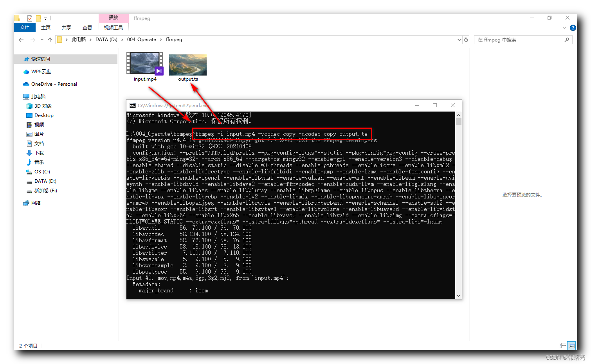
Task: Click 004_Operate in the address breadcrumb
Action: coord(142,40)
